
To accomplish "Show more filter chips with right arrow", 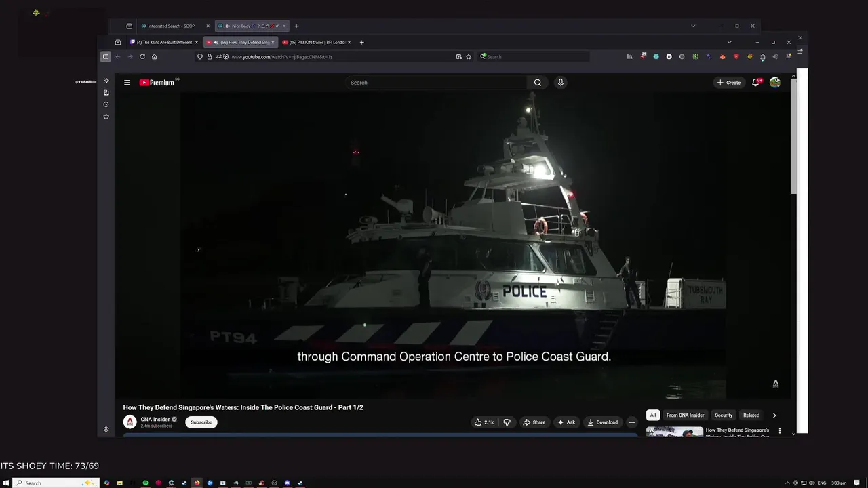I will pos(774,415).
